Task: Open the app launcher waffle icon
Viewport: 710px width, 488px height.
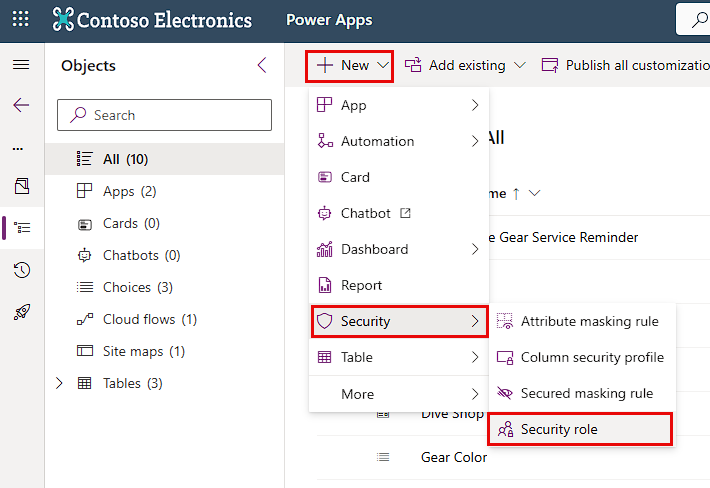Action: tap(21, 19)
